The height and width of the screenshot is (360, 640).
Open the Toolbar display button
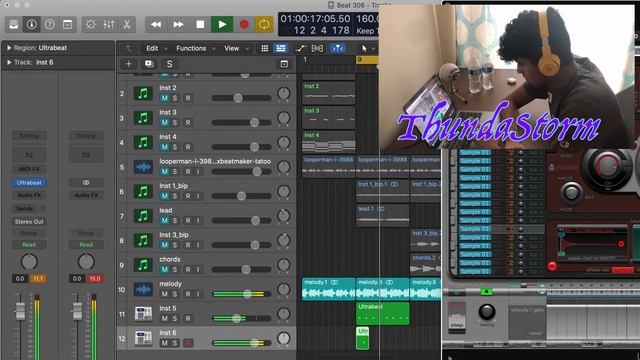click(x=67, y=24)
